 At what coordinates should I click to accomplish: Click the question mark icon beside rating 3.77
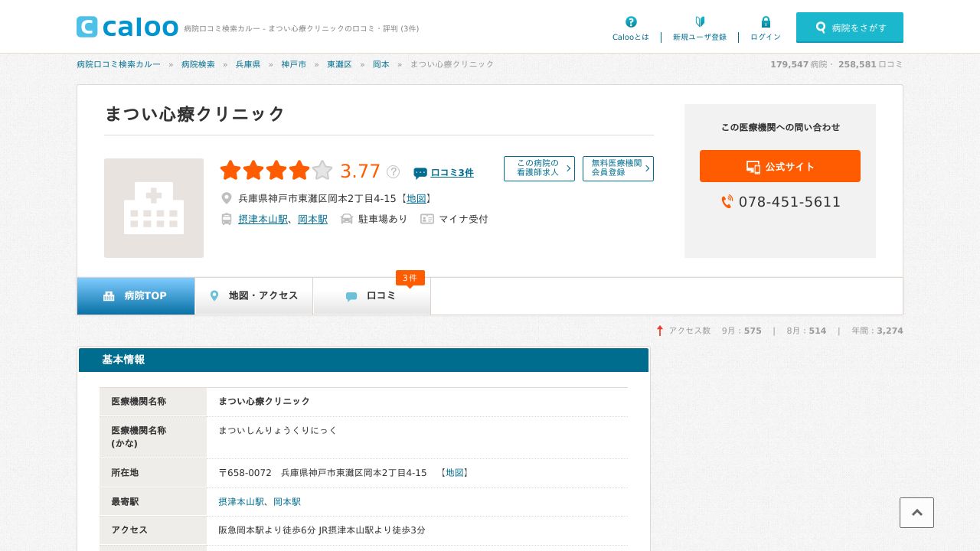pyautogui.click(x=393, y=172)
